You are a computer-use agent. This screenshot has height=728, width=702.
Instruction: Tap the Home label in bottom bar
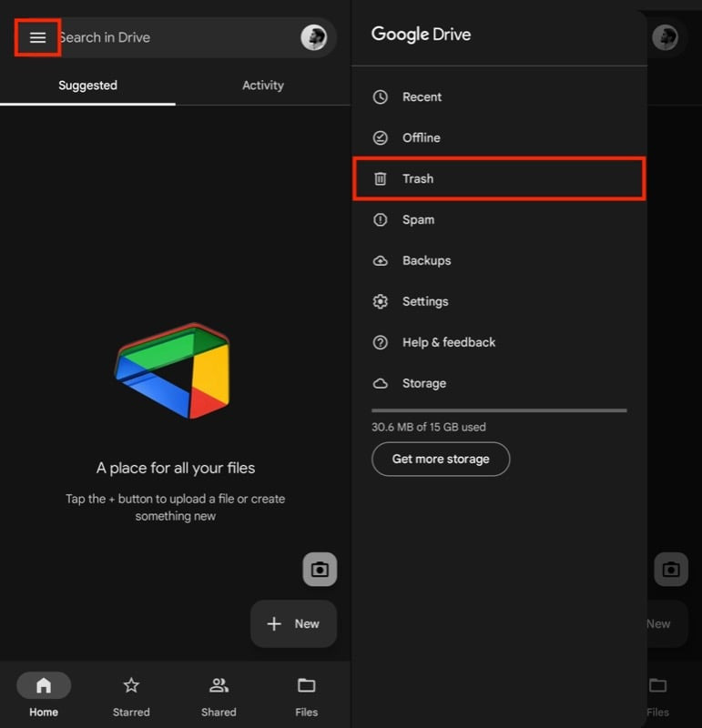click(x=44, y=713)
